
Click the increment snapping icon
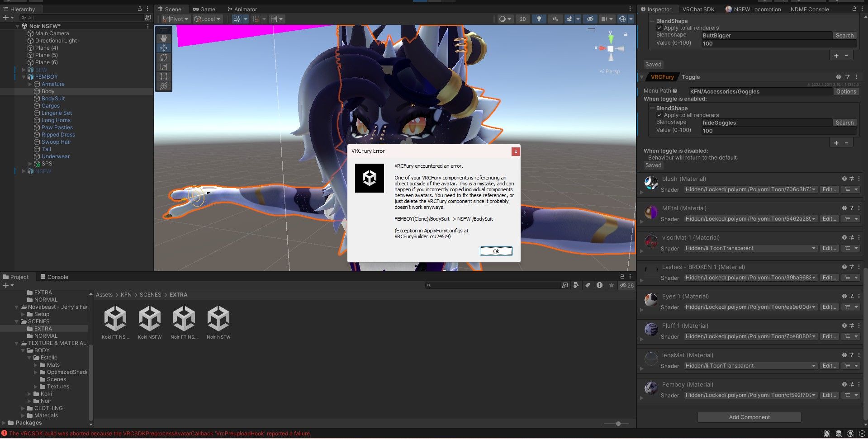click(256, 19)
